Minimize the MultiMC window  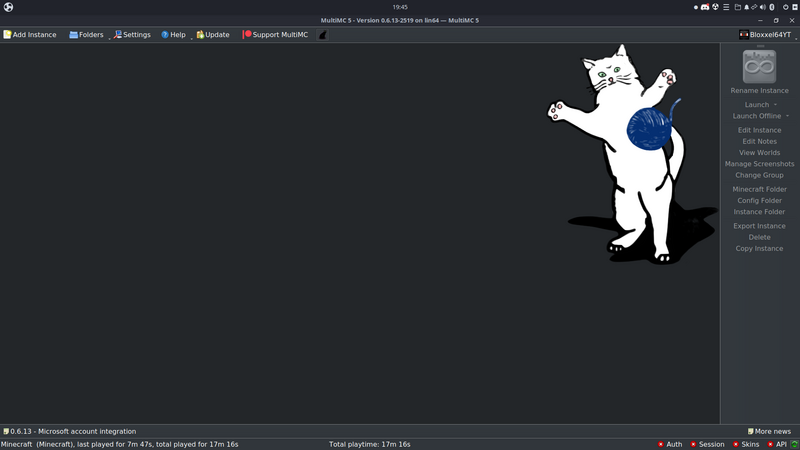[760, 20]
